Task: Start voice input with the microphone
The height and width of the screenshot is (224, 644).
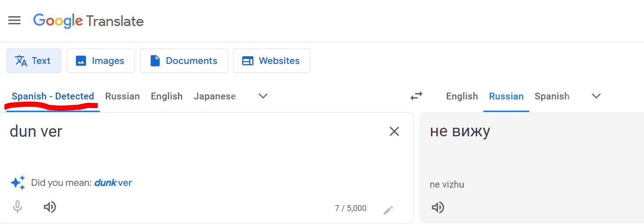Action: click(18, 207)
